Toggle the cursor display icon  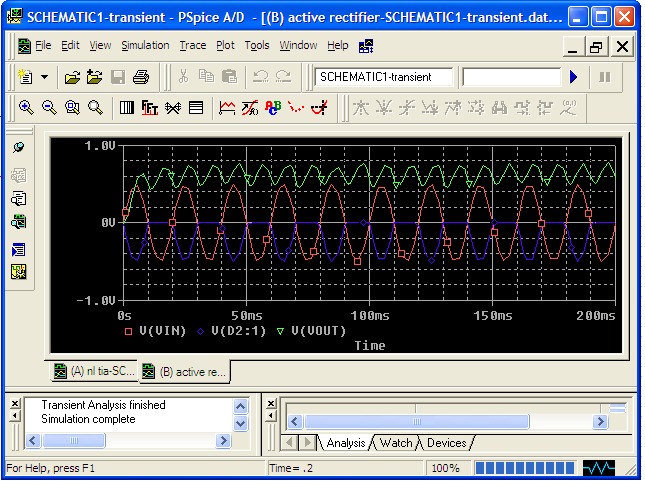(319, 108)
